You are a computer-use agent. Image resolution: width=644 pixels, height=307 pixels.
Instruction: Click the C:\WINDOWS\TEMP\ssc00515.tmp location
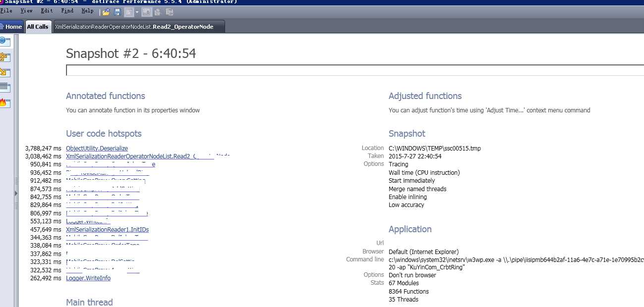(x=435, y=149)
